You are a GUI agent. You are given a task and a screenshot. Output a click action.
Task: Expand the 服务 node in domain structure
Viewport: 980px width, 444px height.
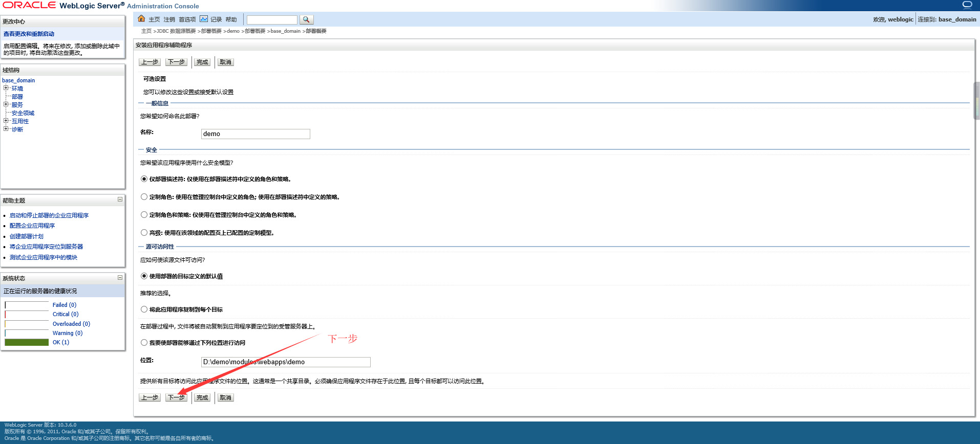(x=6, y=104)
